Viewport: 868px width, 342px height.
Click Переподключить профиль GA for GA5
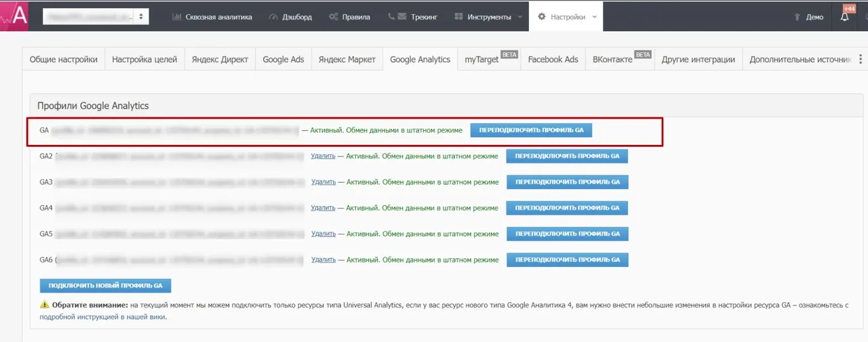568,234
